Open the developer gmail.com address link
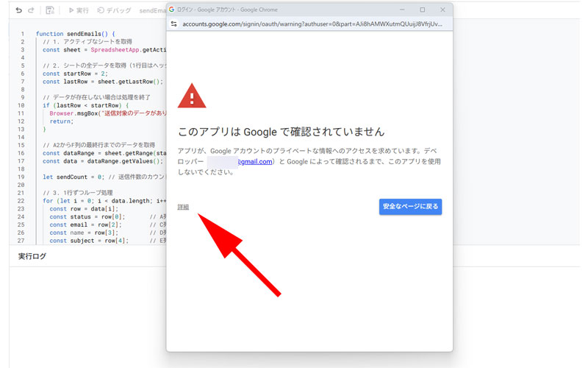 pos(255,162)
